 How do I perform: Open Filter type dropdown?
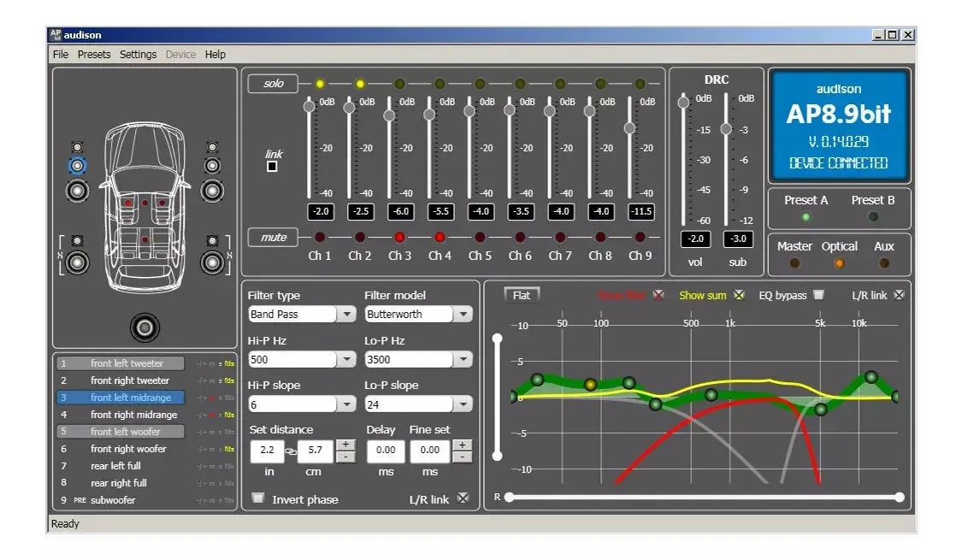346,314
